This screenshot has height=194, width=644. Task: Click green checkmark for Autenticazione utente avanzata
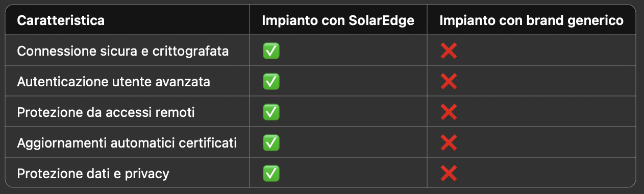(270, 82)
